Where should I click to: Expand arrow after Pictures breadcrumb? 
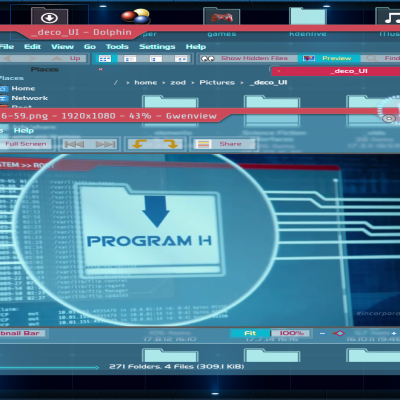point(242,83)
